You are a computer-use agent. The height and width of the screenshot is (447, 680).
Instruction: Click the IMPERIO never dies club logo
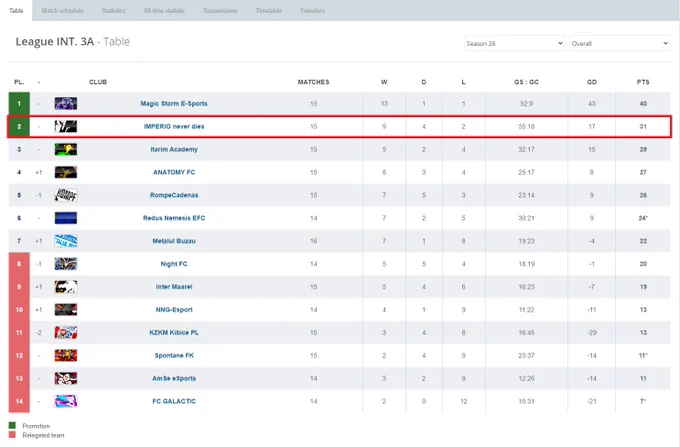pyautogui.click(x=66, y=127)
